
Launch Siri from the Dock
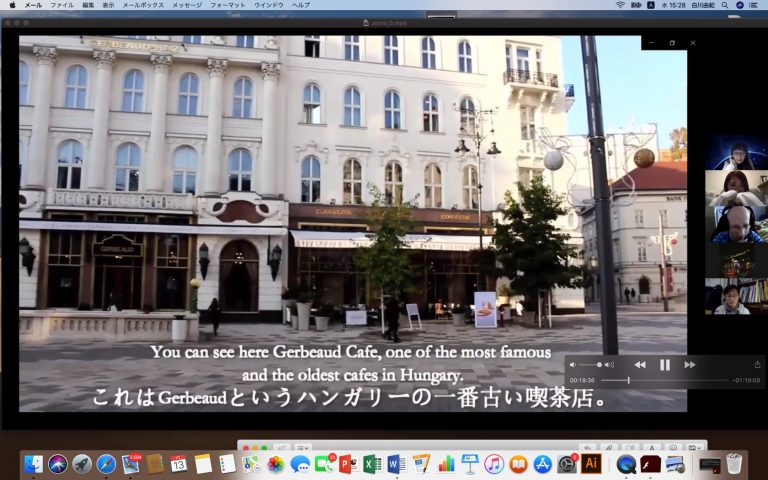tap(58, 463)
